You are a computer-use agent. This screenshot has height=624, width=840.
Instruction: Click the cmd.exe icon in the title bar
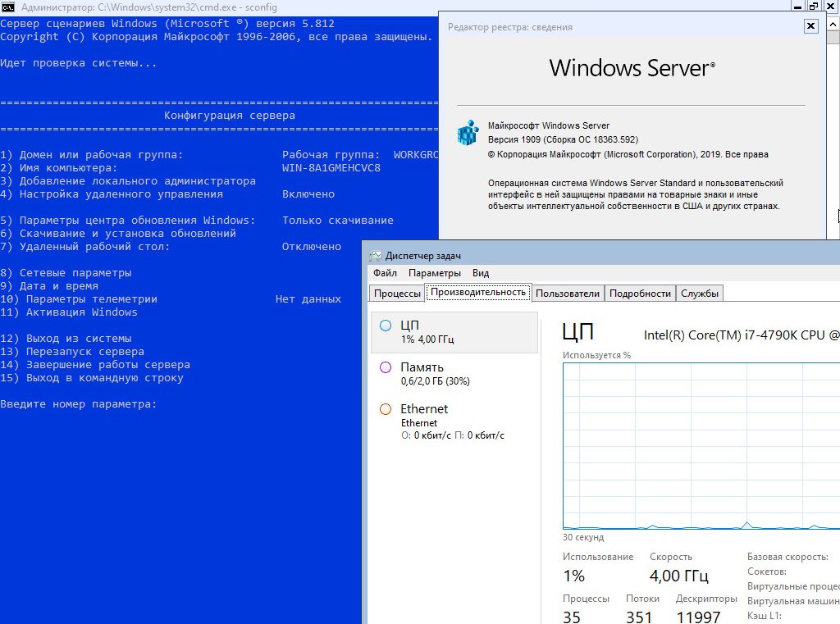click(7, 7)
